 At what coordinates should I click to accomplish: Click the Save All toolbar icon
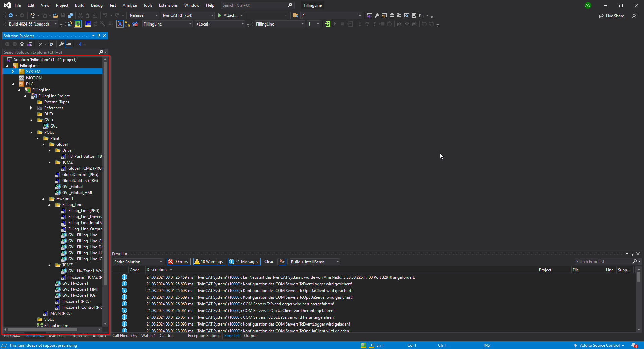click(x=70, y=15)
